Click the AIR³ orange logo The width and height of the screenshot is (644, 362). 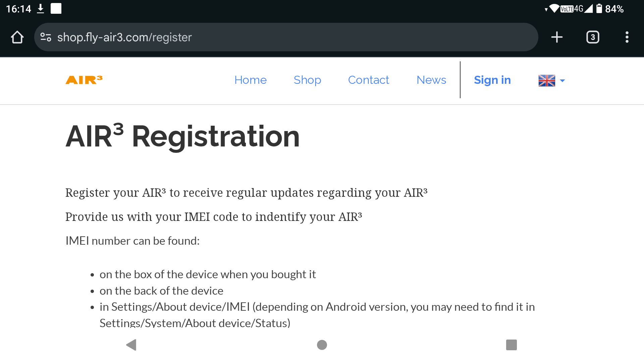(x=84, y=80)
